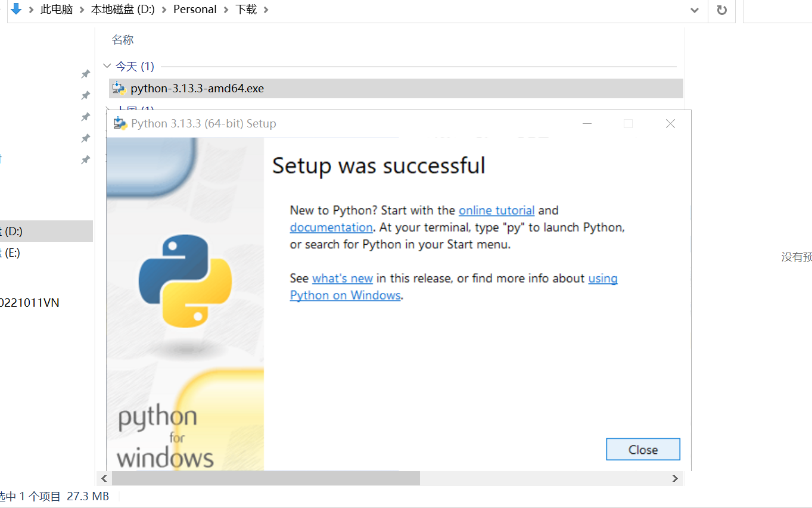812x508 pixels.
Task: Navigate to 本地磁盘 (D:) in breadcrumb
Action: pos(123,10)
